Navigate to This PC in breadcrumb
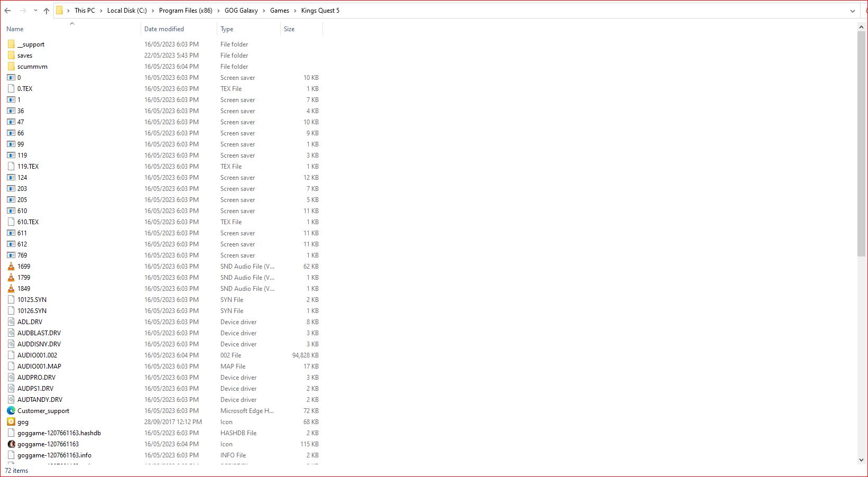Viewport: 868px width, 477px height. pos(85,11)
